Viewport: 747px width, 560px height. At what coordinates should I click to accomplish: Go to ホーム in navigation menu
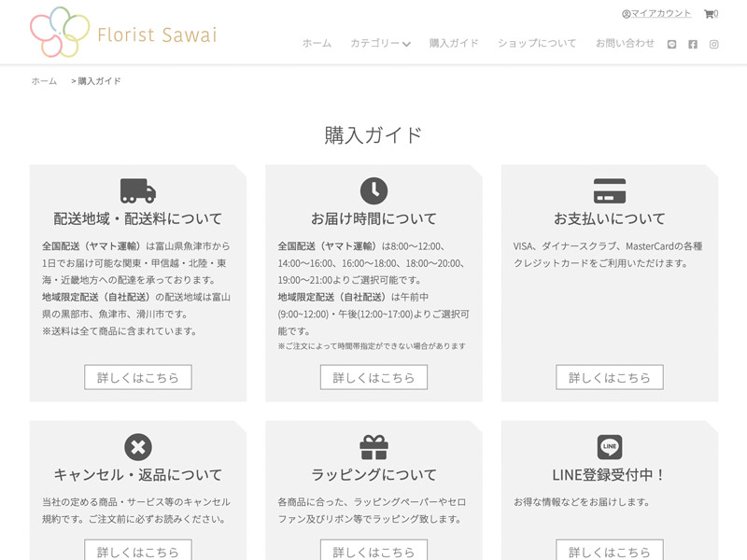(x=317, y=44)
